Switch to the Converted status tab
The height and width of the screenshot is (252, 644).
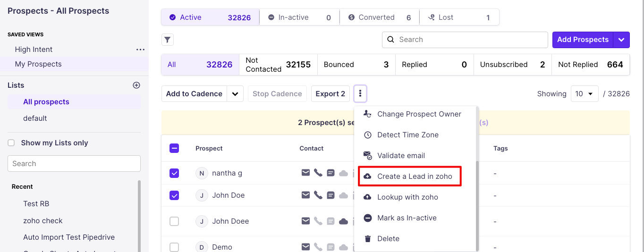pos(380,17)
